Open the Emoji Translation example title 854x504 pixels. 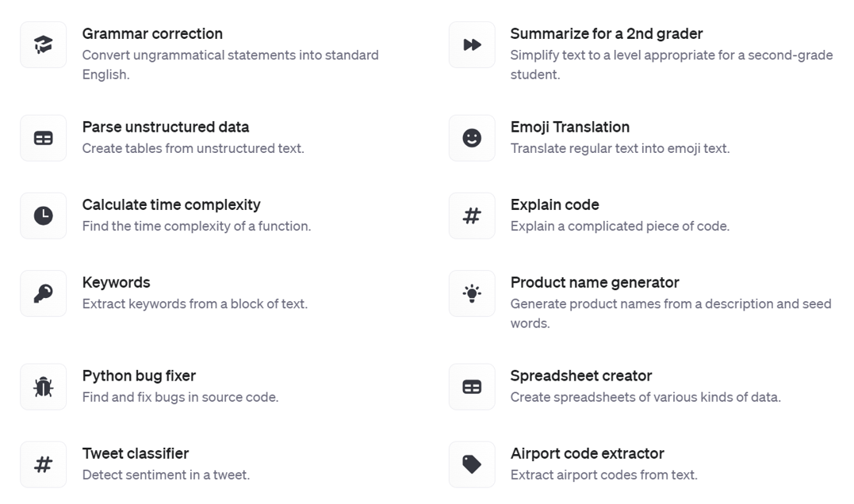[569, 128]
